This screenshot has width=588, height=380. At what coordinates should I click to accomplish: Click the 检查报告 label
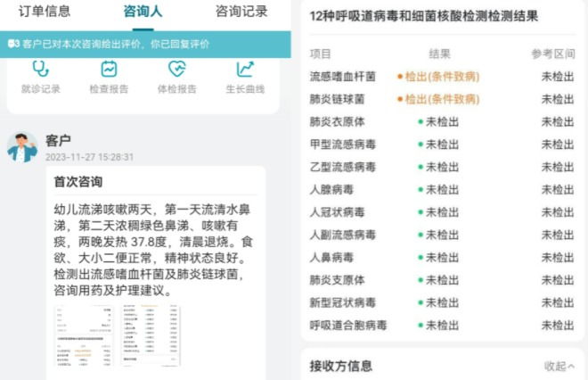pyautogui.click(x=109, y=89)
